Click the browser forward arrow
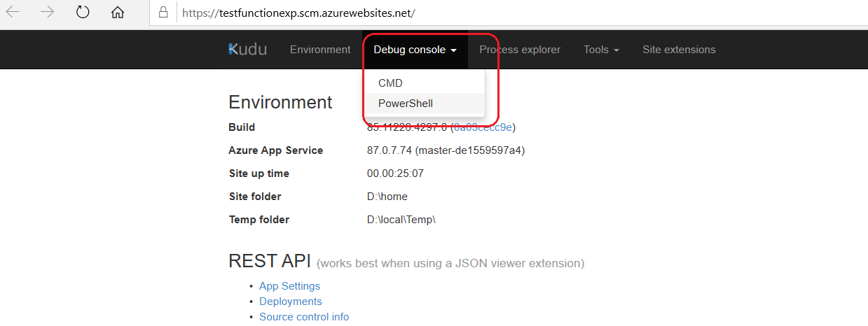Screen dimensions: 868x326 48,13
